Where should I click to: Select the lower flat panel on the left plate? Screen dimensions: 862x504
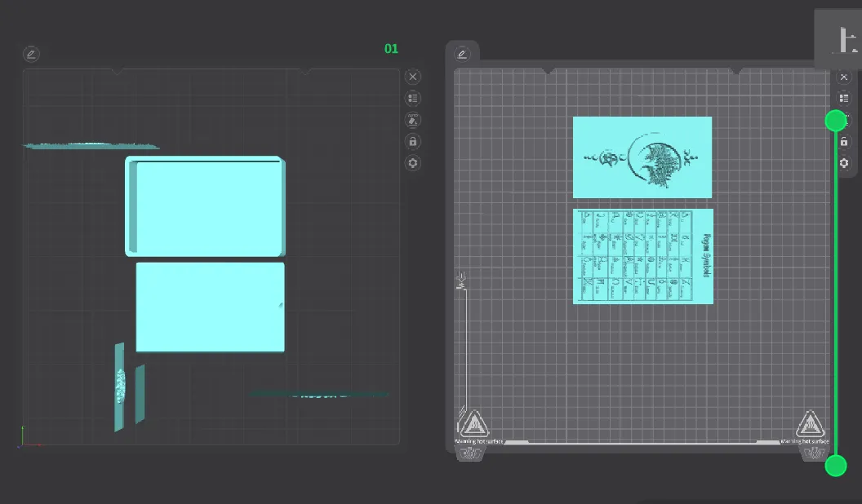coord(210,307)
